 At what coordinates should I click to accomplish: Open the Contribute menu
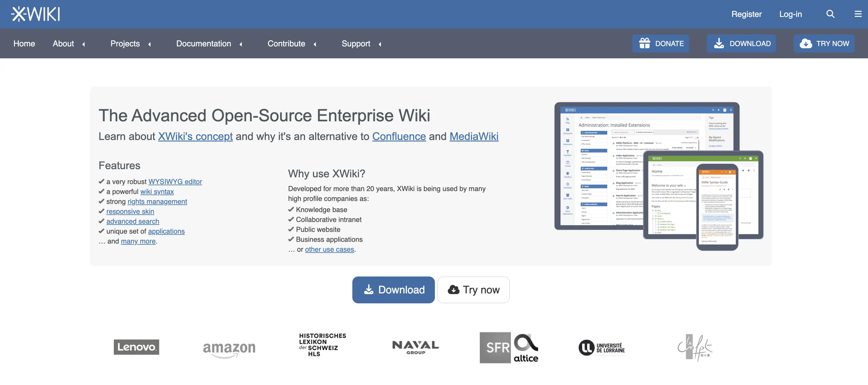(286, 44)
